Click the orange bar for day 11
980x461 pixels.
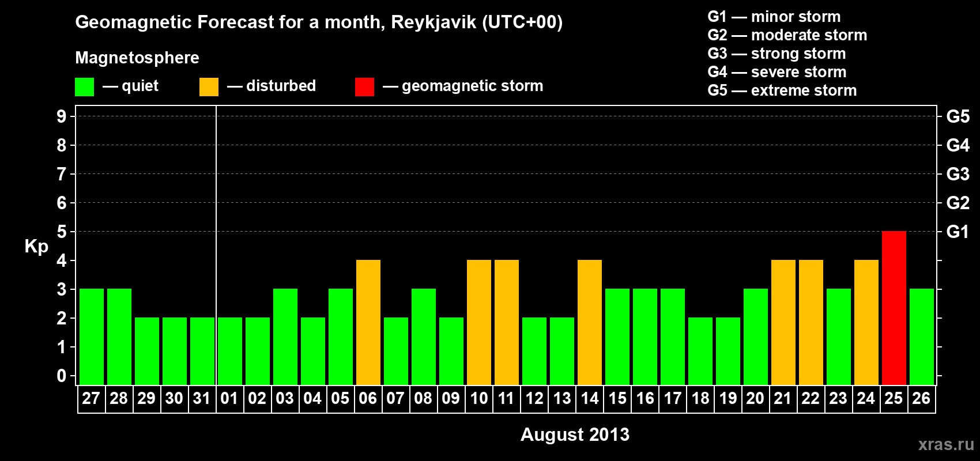tap(507, 322)
